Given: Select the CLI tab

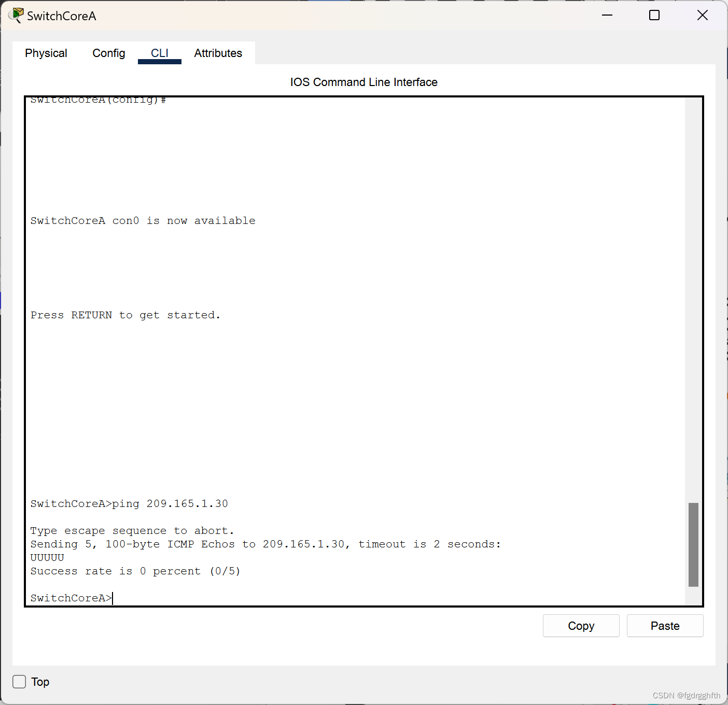Looking at the screenshot, I should pos(160,53).
